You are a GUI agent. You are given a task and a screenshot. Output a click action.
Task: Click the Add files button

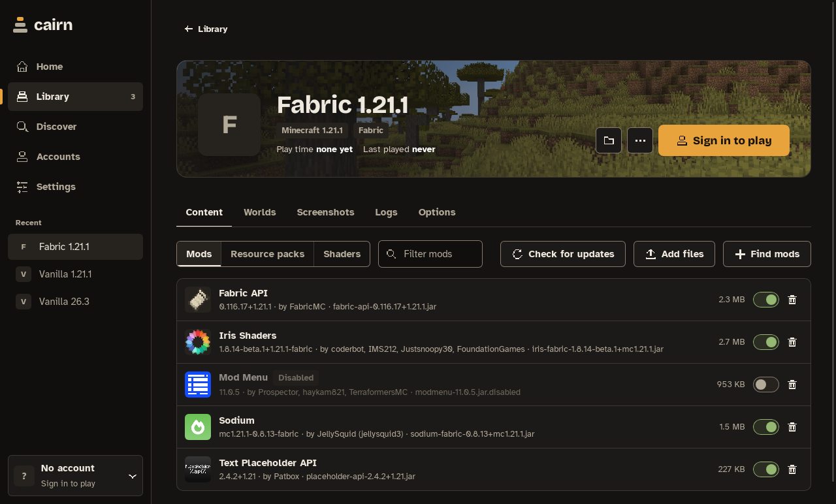674,254
